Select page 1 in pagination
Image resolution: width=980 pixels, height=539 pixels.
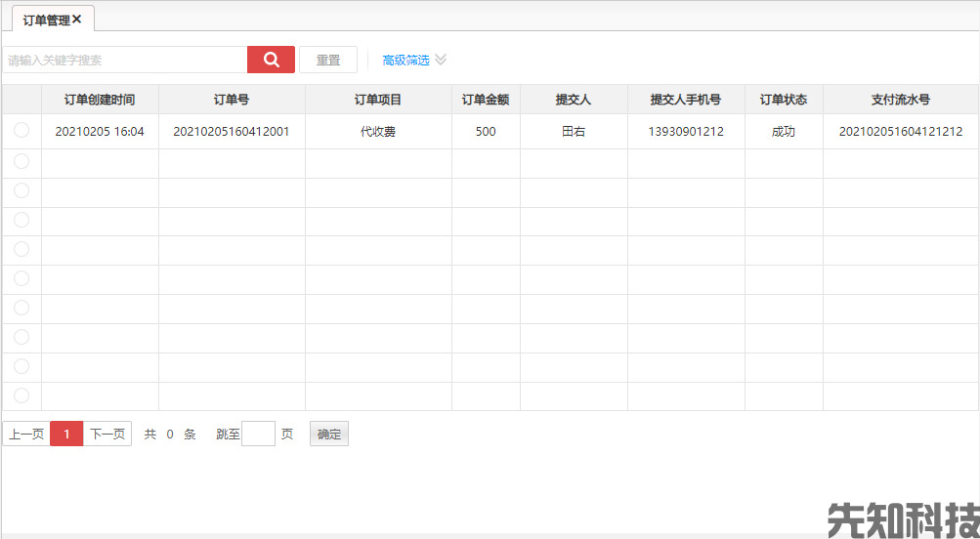pos(66,435)
